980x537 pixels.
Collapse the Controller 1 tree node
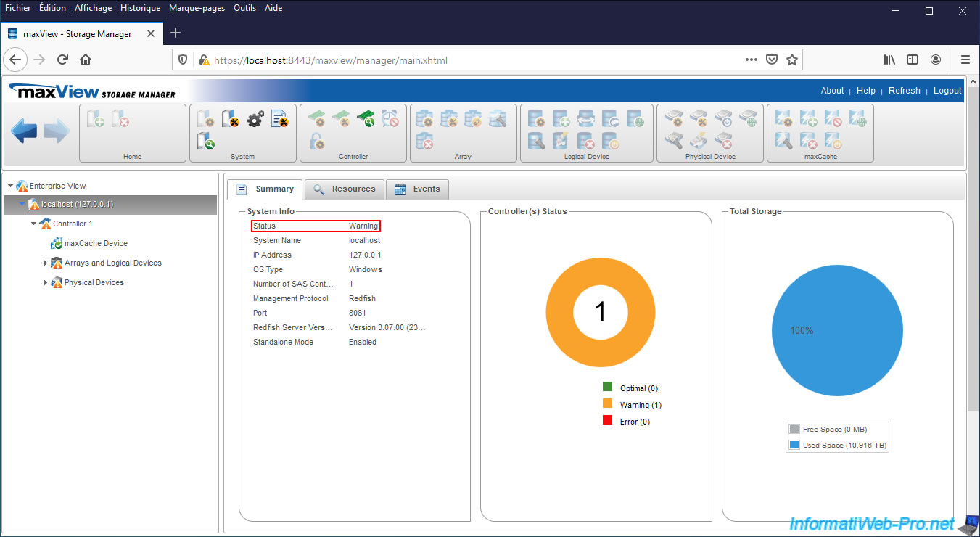[x=34, y=224]
